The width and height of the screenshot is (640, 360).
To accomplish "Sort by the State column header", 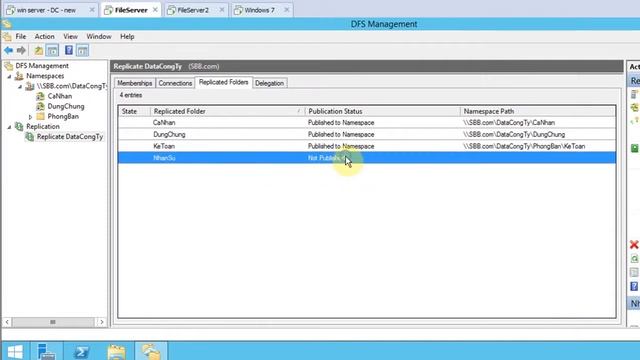I will click(x=134, y=111).
